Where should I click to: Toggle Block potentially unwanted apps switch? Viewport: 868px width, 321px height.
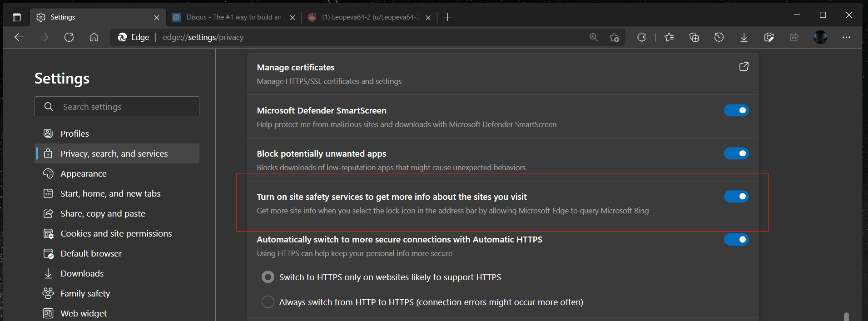(x=736, y=153)
